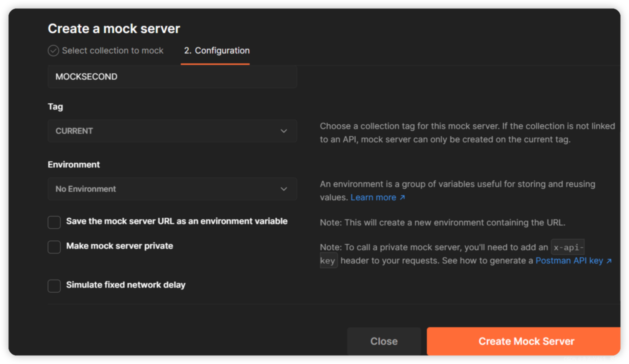Click the checkmark beside Select collection to mock

point(53,51)
